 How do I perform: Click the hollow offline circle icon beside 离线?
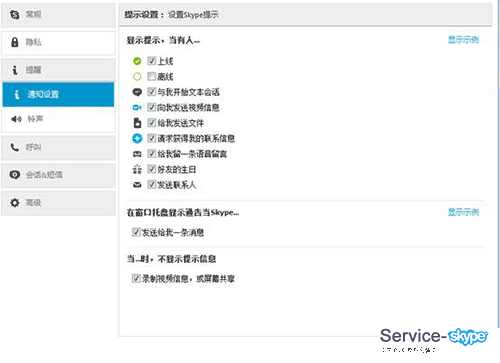137,77
